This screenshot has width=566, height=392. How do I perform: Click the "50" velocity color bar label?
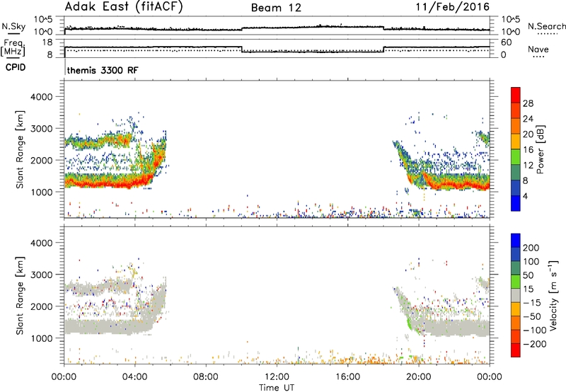[528, 275]
